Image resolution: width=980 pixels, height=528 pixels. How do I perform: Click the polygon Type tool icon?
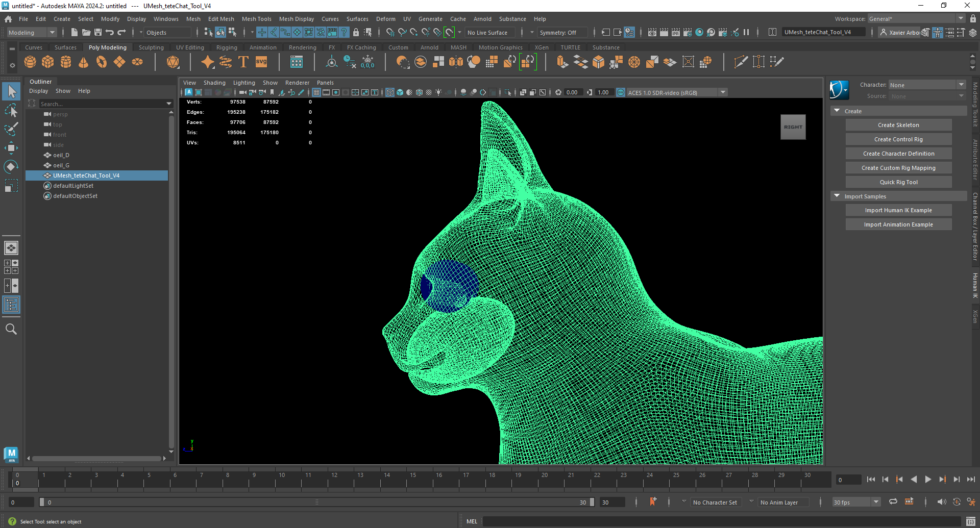click(x=243, y=62)
